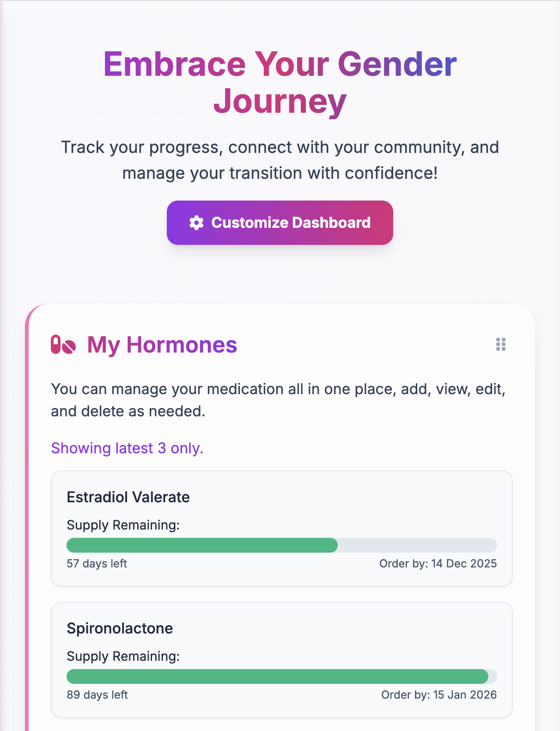Select the Estradiol Valerate medication card
The width and height of the screenshot is (560, 731).
pyautogui.click(x=282, y=528)
